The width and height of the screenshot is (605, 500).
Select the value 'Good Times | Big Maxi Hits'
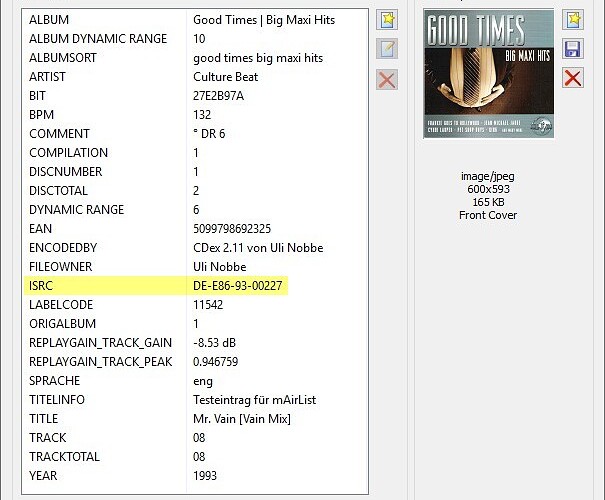coord(264,20)
